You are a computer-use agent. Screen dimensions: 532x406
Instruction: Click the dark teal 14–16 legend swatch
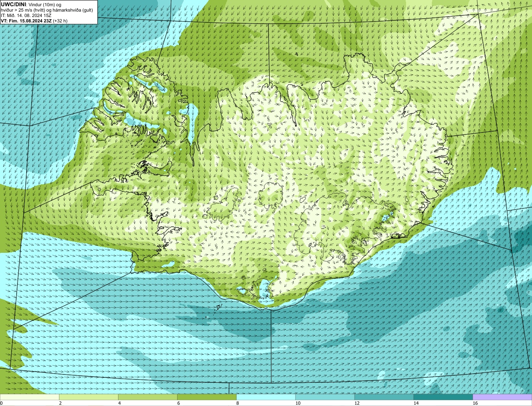pos(443,397)
